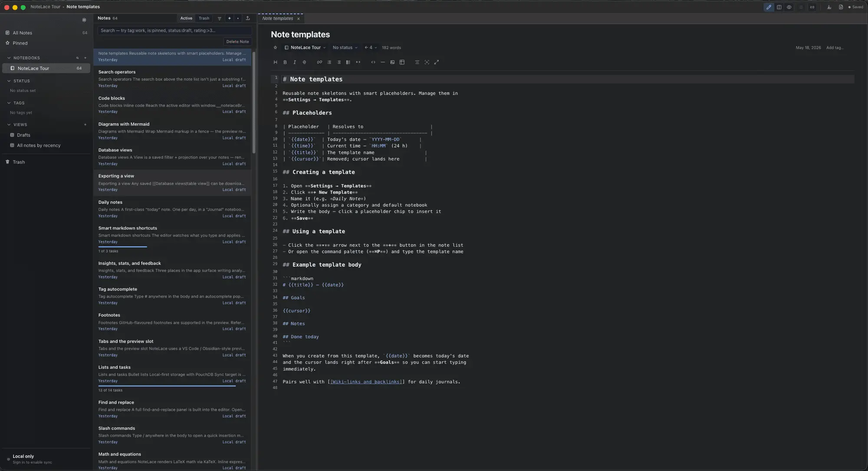868x471 pixels.
Task: Open the sidebar Trash item
Action: coord(46,162)
